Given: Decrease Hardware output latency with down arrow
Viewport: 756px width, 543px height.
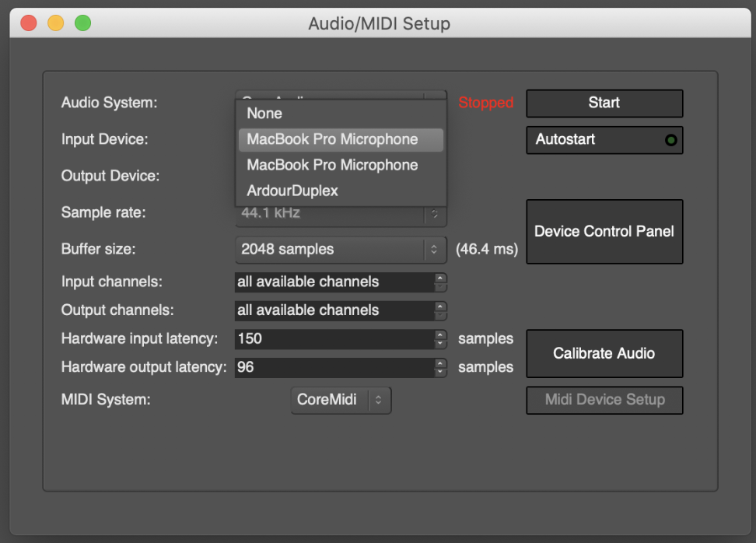Looking at the screenshot, I should [441, 370].
